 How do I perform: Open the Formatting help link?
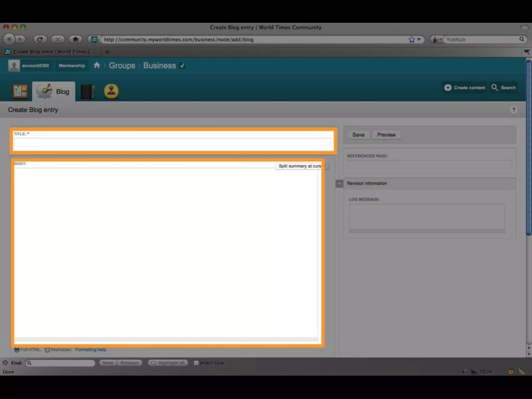pos(90,350)
